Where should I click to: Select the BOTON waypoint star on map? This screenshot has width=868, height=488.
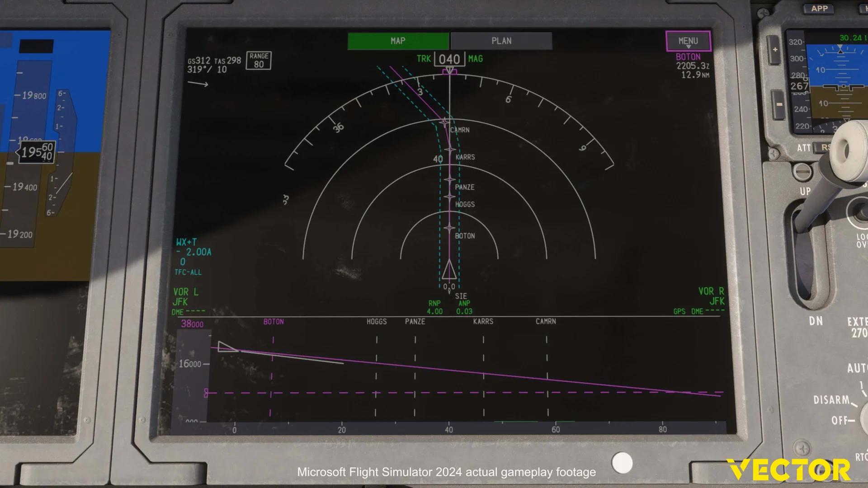coord(449,228)
